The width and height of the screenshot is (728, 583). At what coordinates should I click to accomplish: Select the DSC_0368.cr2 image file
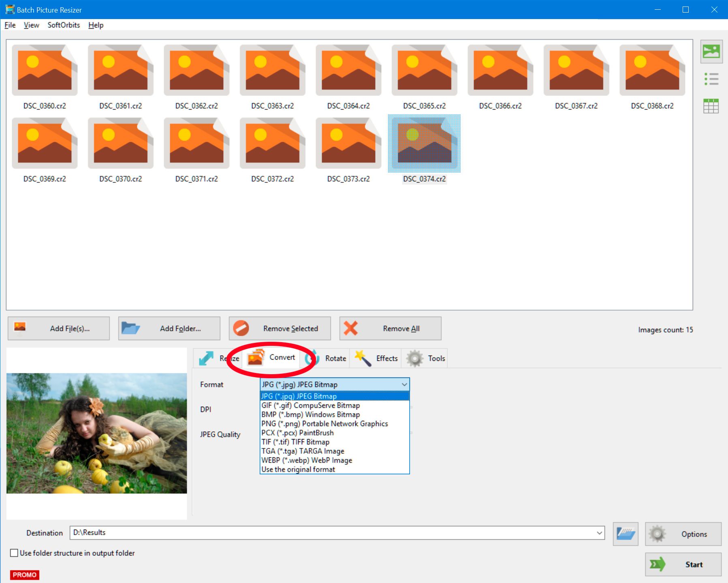point(652,71)
